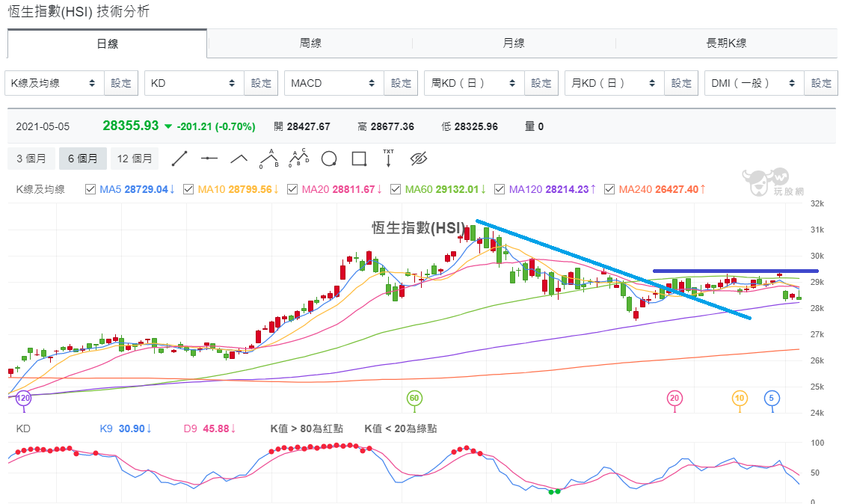Click 設定 button next to MACD dropdown
Screen dimensions: 842x504
click(401, 83)
